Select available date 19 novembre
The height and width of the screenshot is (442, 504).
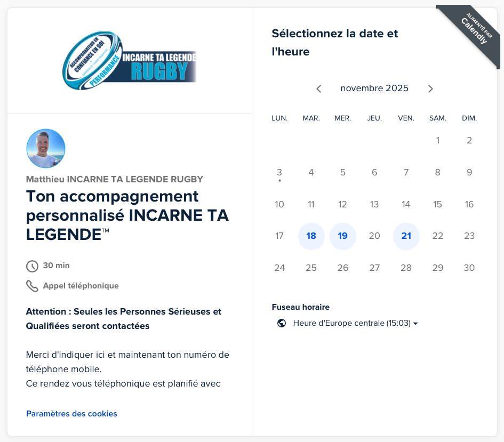343,236
